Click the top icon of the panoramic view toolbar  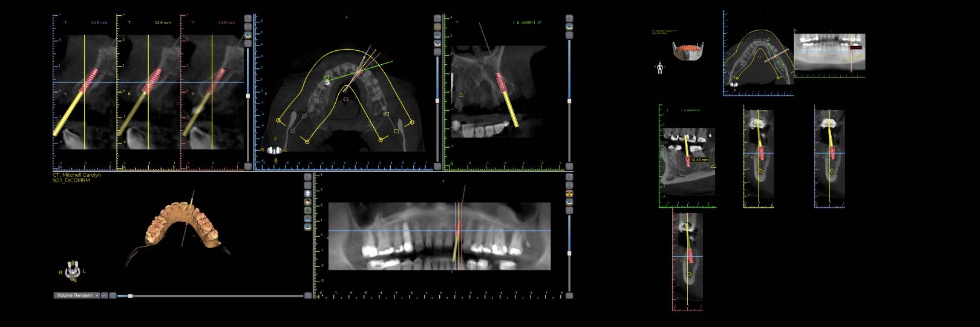click(569, 177)
